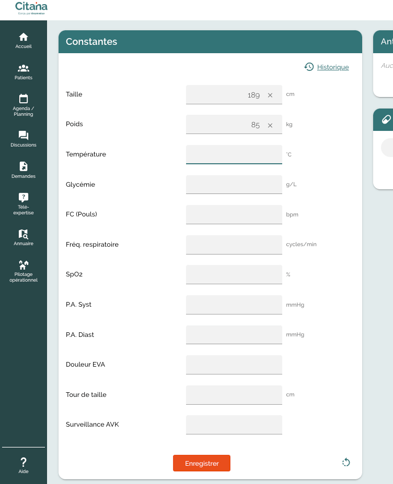Viewport: 393px width, 484px height.
Task: Open Demandes in the sidebar
Action: tap(23, 170)
